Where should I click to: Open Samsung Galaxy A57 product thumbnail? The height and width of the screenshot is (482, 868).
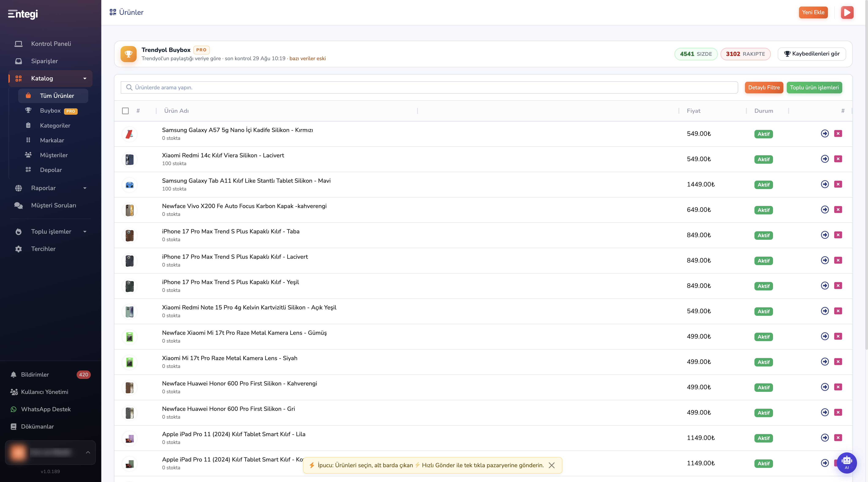129,134
